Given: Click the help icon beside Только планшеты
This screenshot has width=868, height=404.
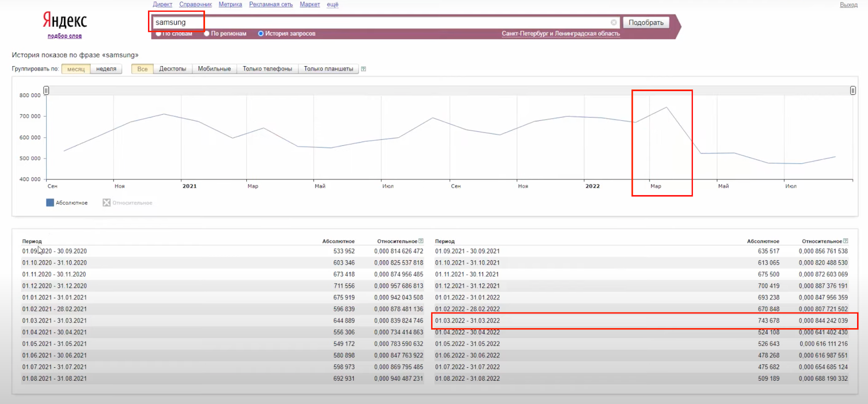Looking at the screenshot, I should pos(363,69).
